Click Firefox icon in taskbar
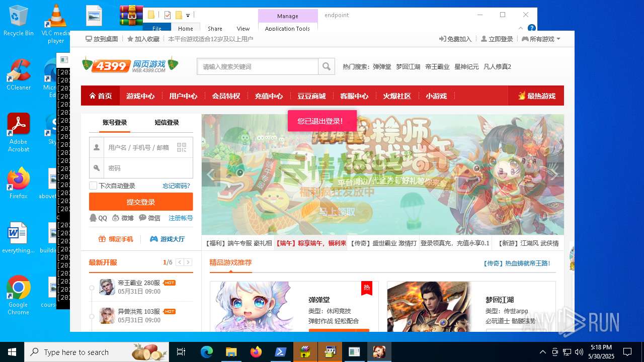This screenshot has width=644, height=362. pyautogui.click(x=256, y=352)
